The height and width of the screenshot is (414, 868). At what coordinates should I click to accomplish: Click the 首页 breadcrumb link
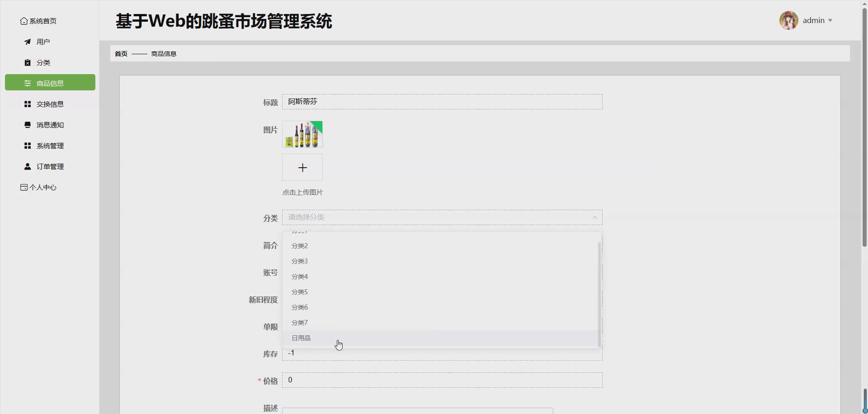tap(120, 53)
